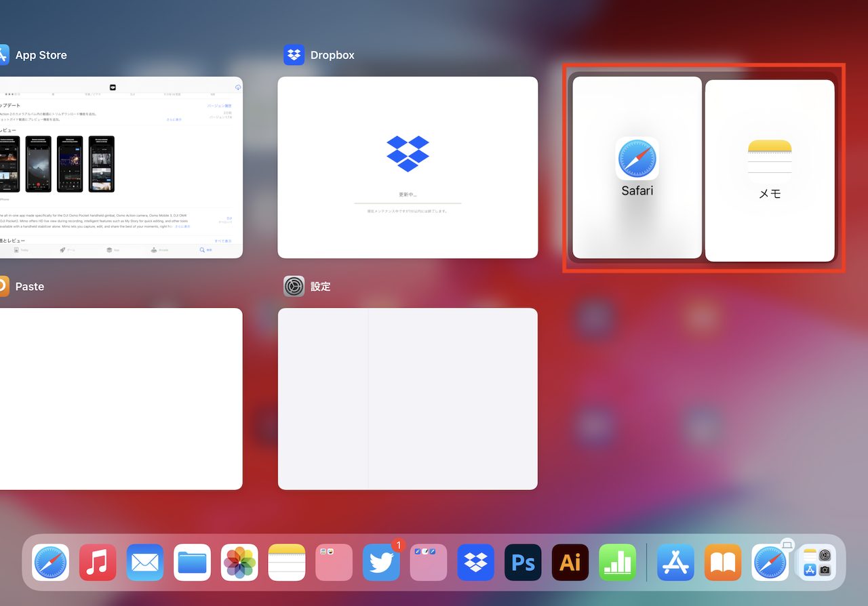Launch the Music app from the dock

pos(98,562)
